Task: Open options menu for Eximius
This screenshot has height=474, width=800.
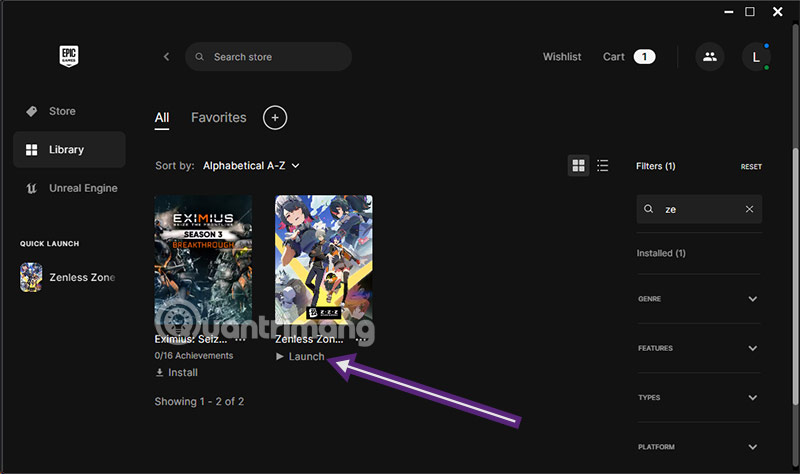Action: [x=240, y=339]
